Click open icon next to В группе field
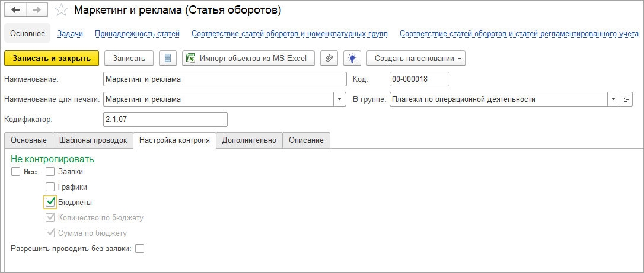 point(626,99)
